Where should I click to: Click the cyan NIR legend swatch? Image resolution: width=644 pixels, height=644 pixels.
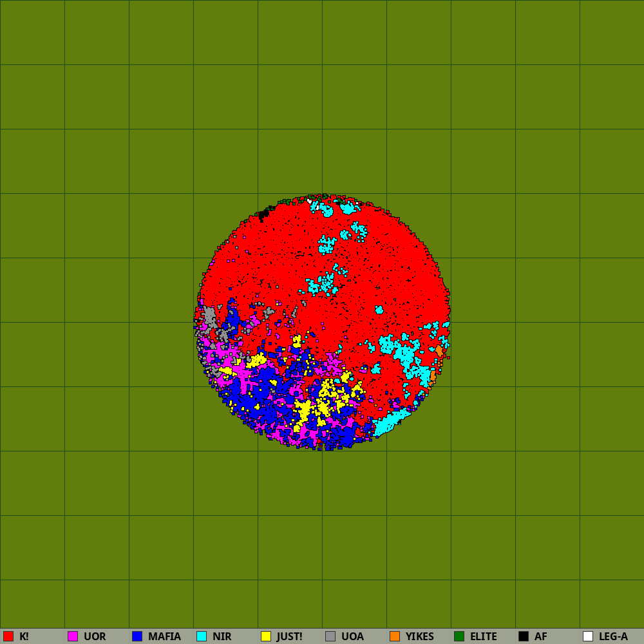click(202, 636)
